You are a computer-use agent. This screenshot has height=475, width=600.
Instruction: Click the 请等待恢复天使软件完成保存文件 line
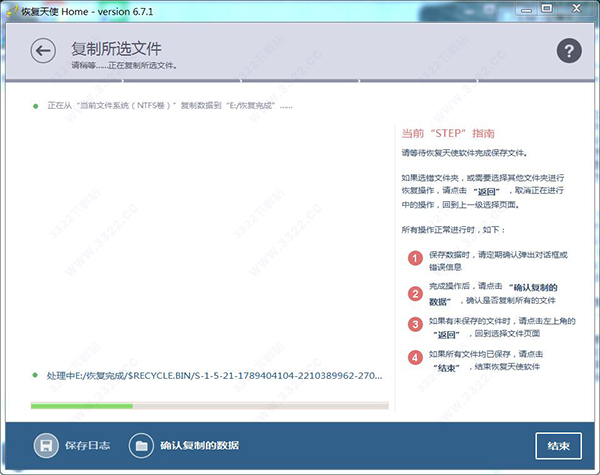465,153
